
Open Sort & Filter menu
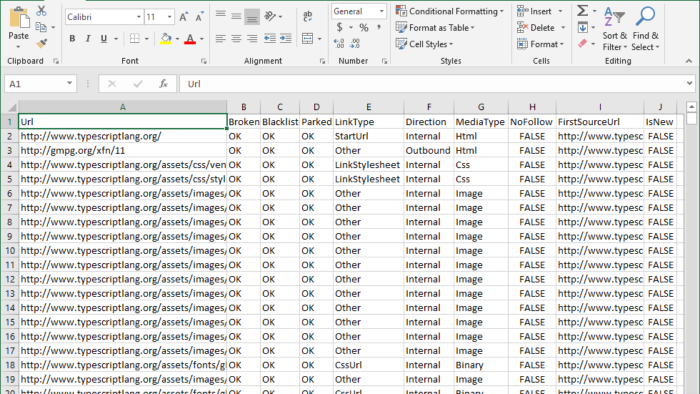coord(614,29)
